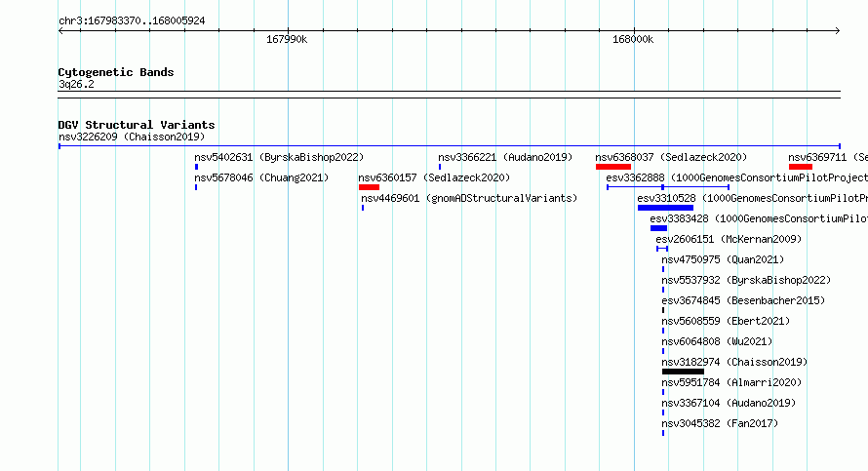The width and height of the screenshot is (868, 471).
Task: Click the esv3310528 blue variant bar
Action: [665, 208]
